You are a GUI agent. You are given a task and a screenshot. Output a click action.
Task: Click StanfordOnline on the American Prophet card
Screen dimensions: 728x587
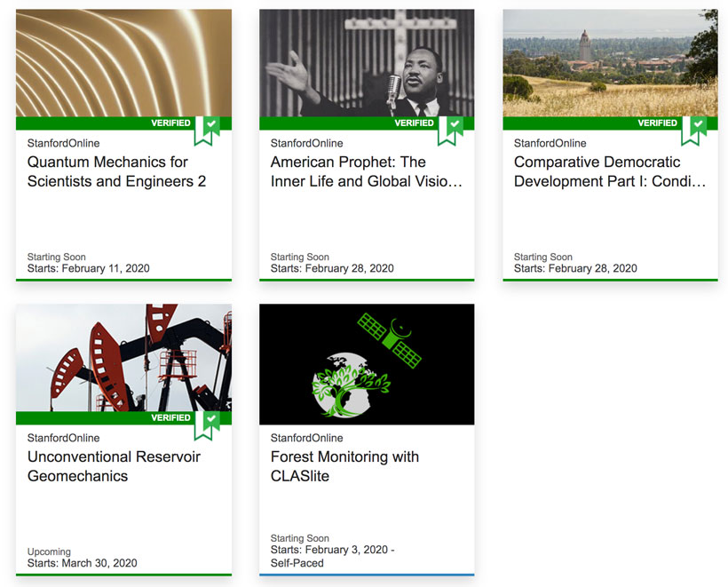tap(307, 143)
